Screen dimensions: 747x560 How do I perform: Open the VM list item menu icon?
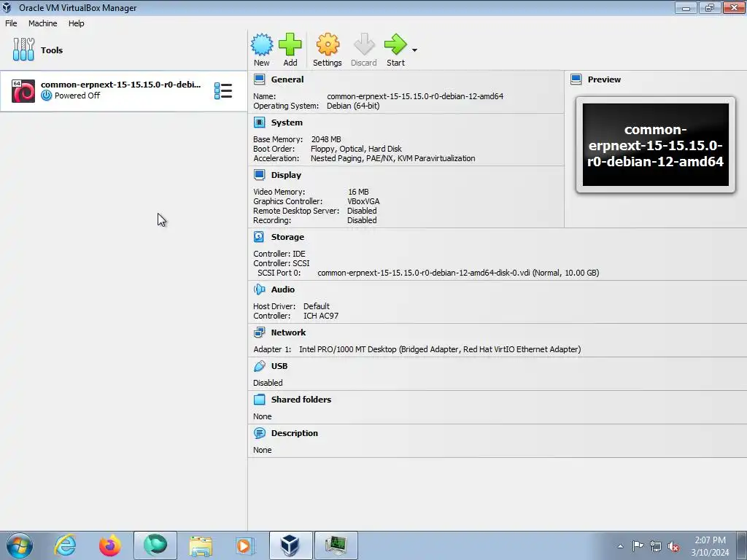pos(223,90)
